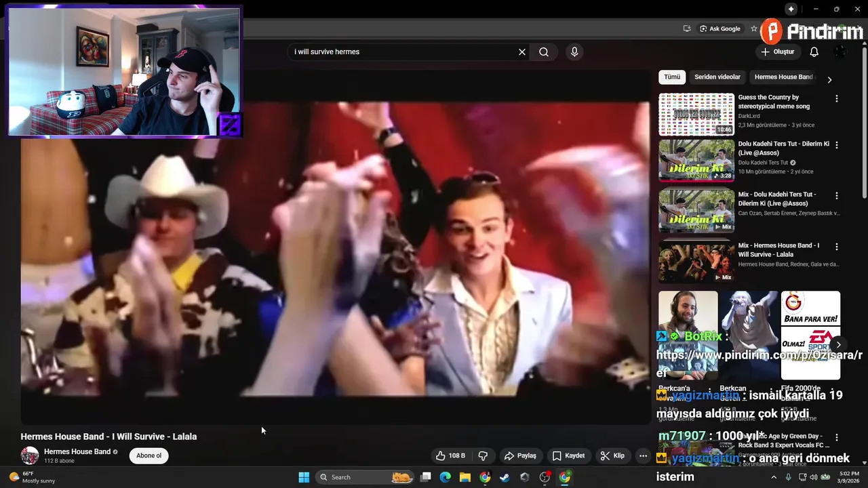Open options for Mix - Hermes House Band
The width and height of the screenshot is (868, 488).
coord(837,247)
